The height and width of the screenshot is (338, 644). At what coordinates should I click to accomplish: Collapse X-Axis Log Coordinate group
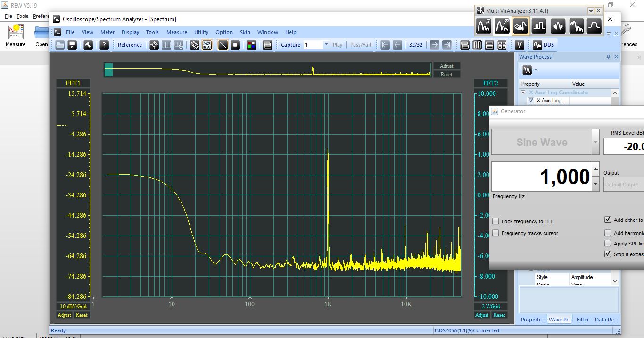523,93
